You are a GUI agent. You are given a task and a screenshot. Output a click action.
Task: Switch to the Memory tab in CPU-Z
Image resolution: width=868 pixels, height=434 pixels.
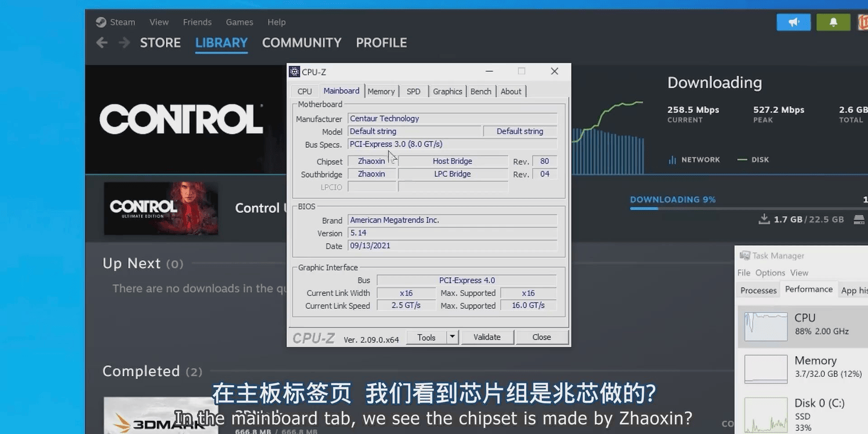tap(381, 92)
